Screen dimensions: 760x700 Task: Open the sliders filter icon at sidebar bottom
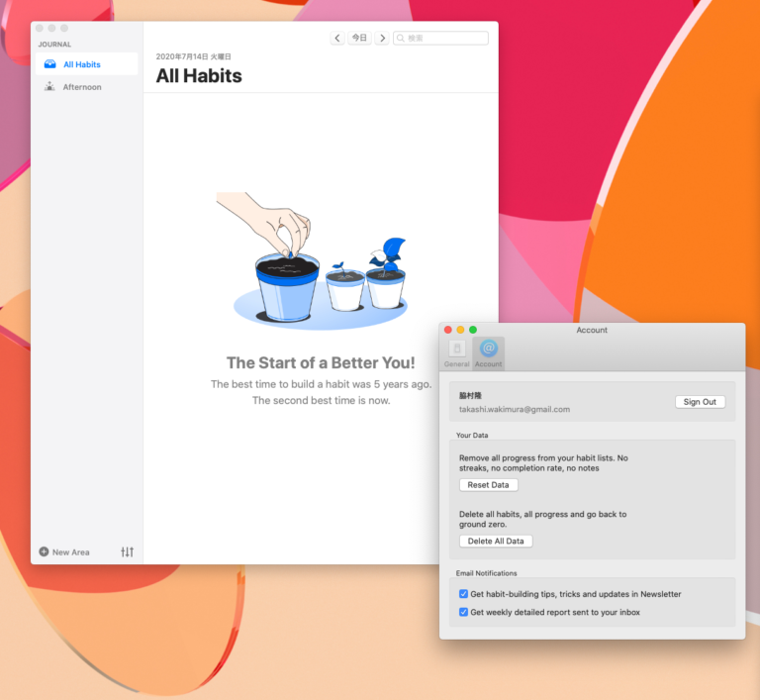pos(127,551)
